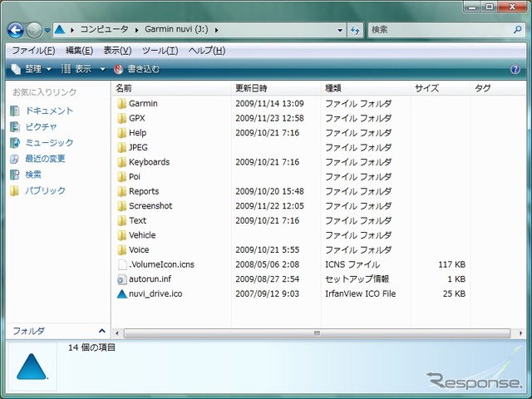Image resolution: width=532 pixels, height=399 pixels.
Task: Select the .VolumeIcon.icns file icon
Action: click(x=122, y=264)
